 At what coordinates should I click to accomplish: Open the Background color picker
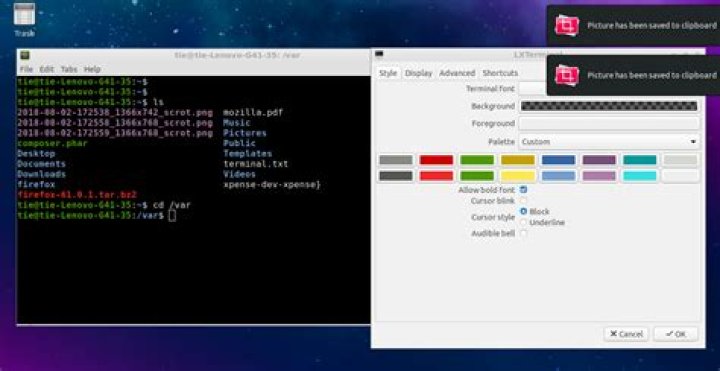(x=609, y=106)
